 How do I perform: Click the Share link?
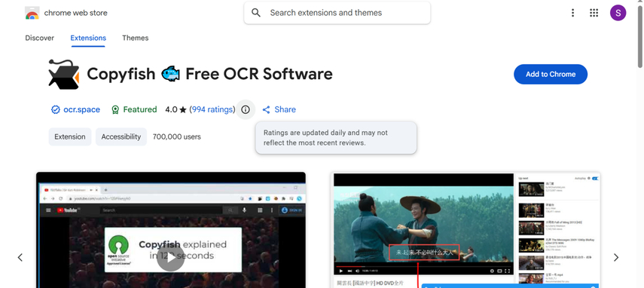[x=279, y=109]
